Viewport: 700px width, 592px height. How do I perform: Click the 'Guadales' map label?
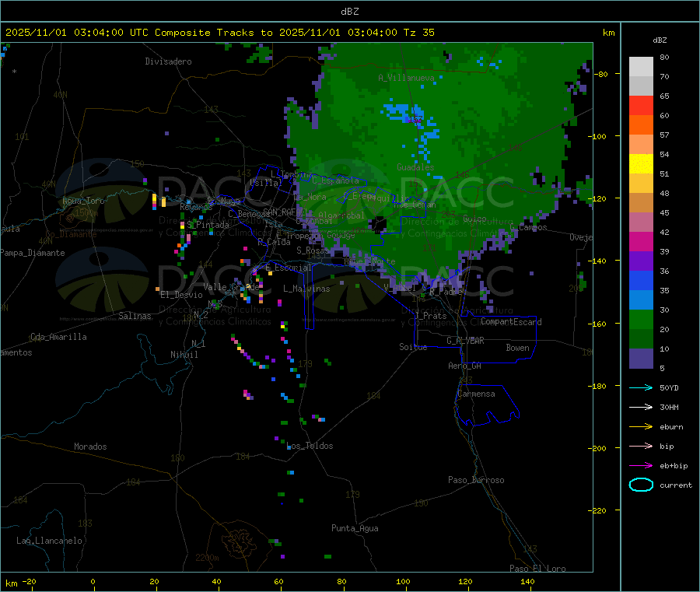415,167
